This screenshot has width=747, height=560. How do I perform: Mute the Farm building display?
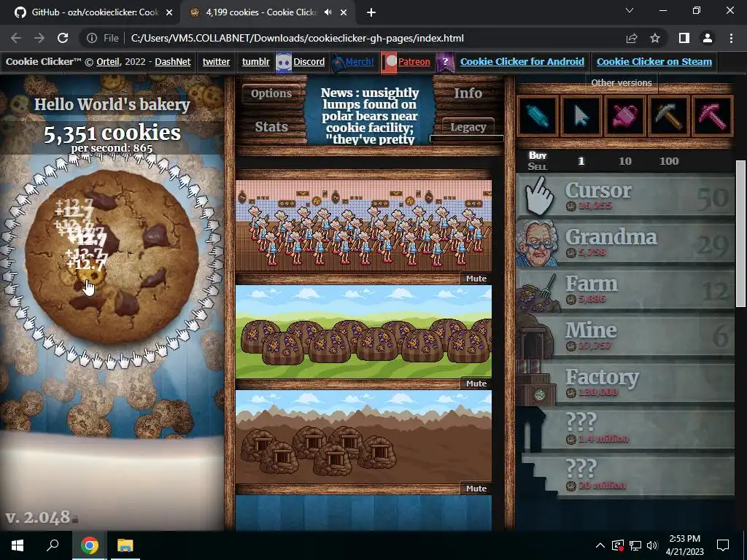[x=476, y=384]
